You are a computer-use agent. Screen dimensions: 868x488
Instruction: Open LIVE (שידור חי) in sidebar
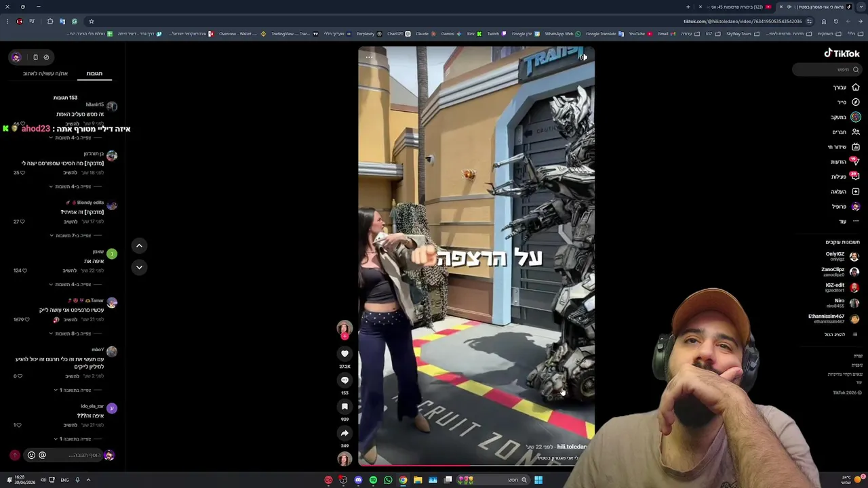click(844, 147)
